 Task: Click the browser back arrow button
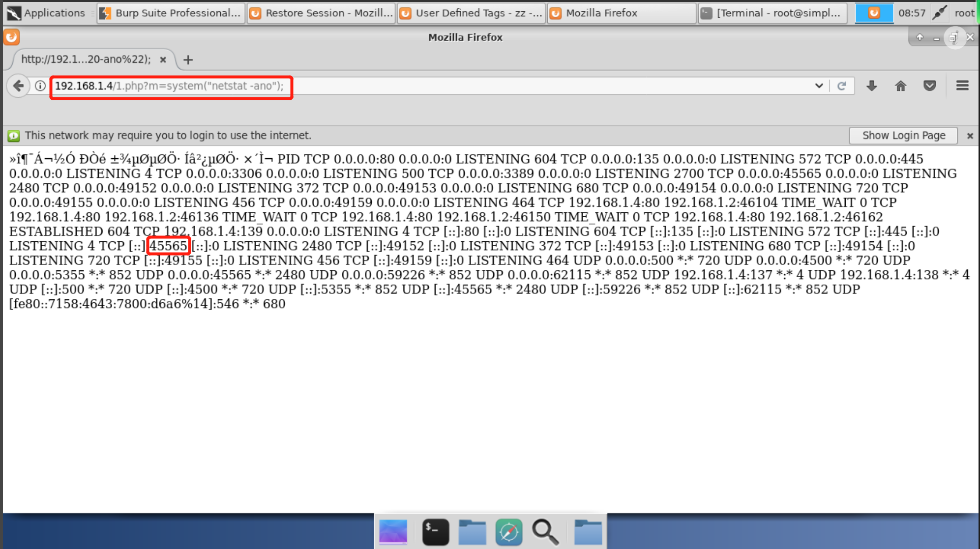pos(18,86)
